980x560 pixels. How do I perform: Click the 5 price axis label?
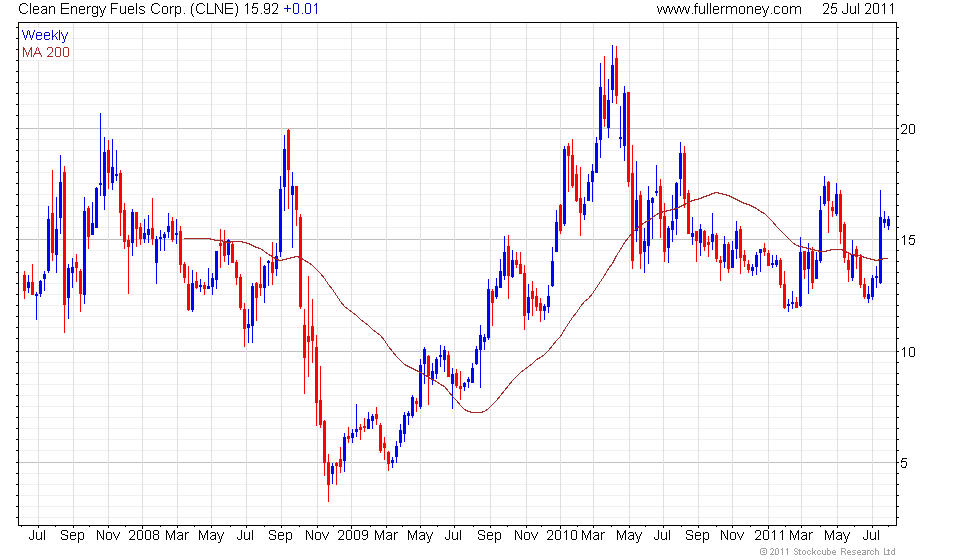[904, 464]
